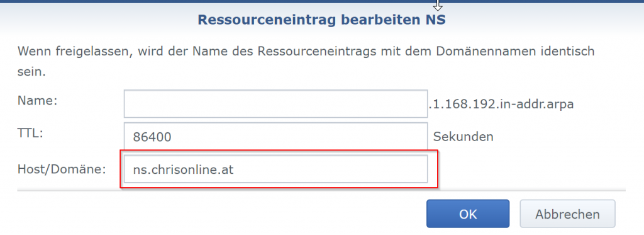Cancel editing via the Abbrechen button
The width and height of the screenshot is (644, 235).
click(567, 214)
